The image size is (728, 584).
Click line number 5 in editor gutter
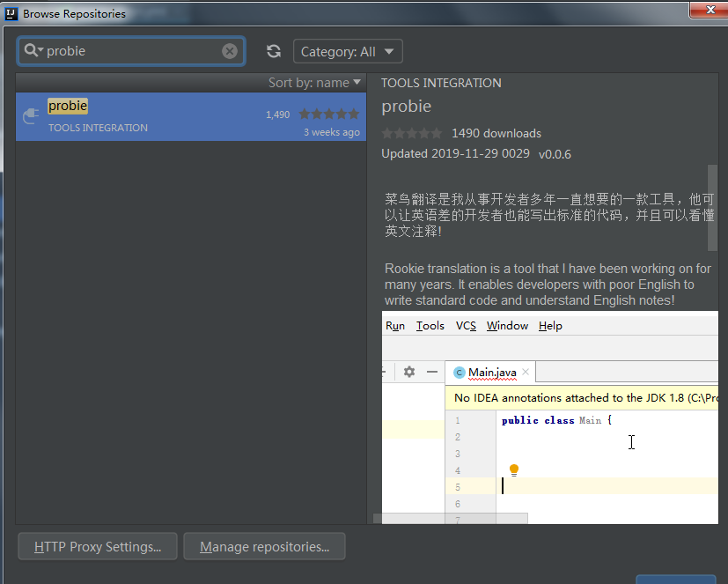point(458,487)
